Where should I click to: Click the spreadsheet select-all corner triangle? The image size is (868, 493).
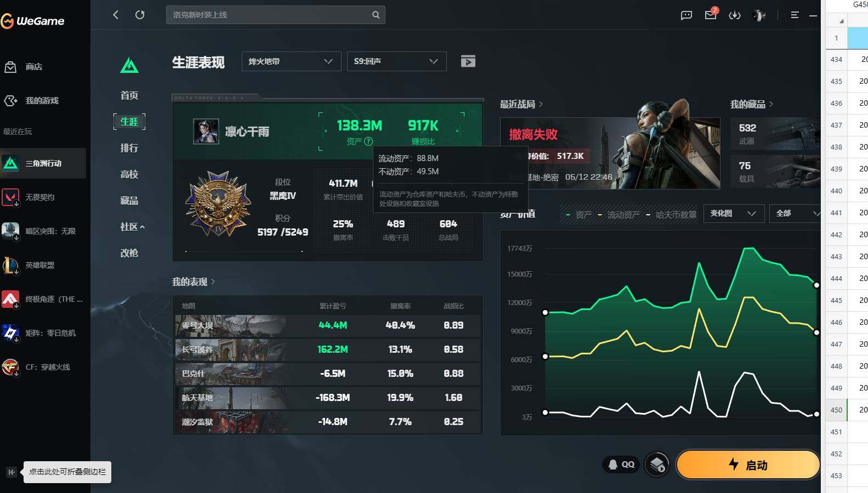(x=841, y=21)
